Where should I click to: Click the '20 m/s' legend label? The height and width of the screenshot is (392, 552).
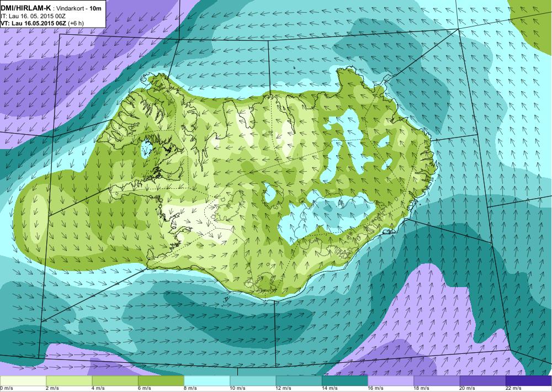[x=468, y=389]
